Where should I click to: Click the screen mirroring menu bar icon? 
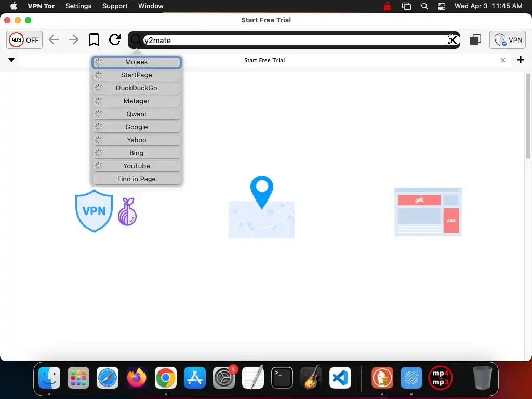[x=406, y=6]
